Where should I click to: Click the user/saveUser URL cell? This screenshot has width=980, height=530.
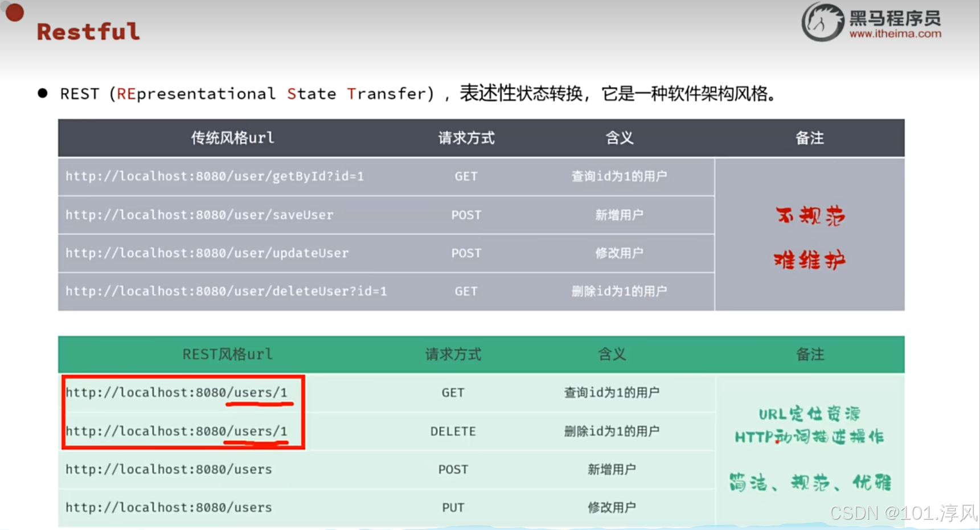199,215
